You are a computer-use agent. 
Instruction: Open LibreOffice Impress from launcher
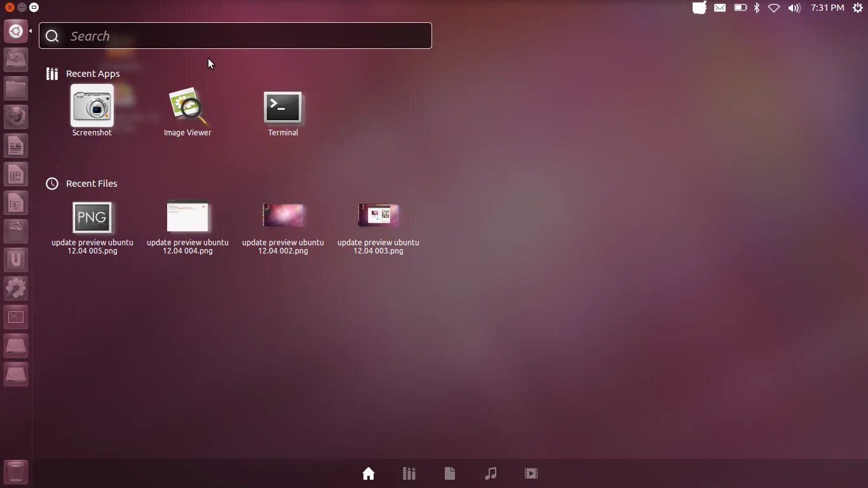coord(16,203)
